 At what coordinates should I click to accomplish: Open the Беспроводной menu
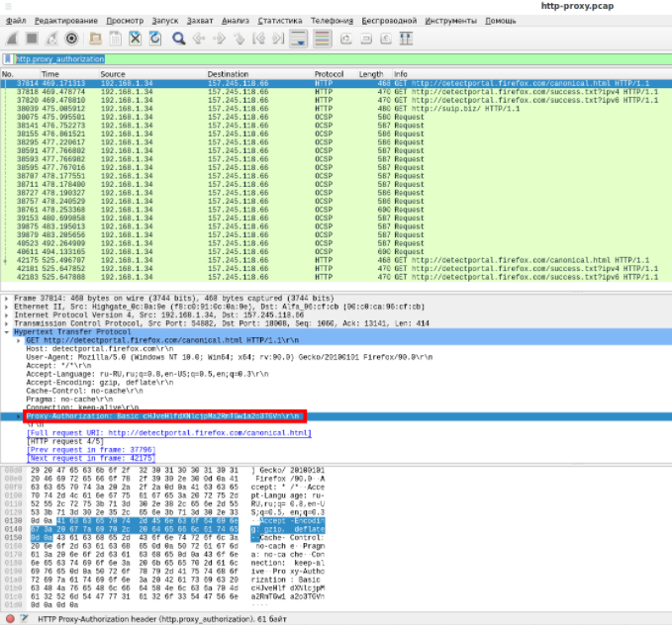(389, 21)
